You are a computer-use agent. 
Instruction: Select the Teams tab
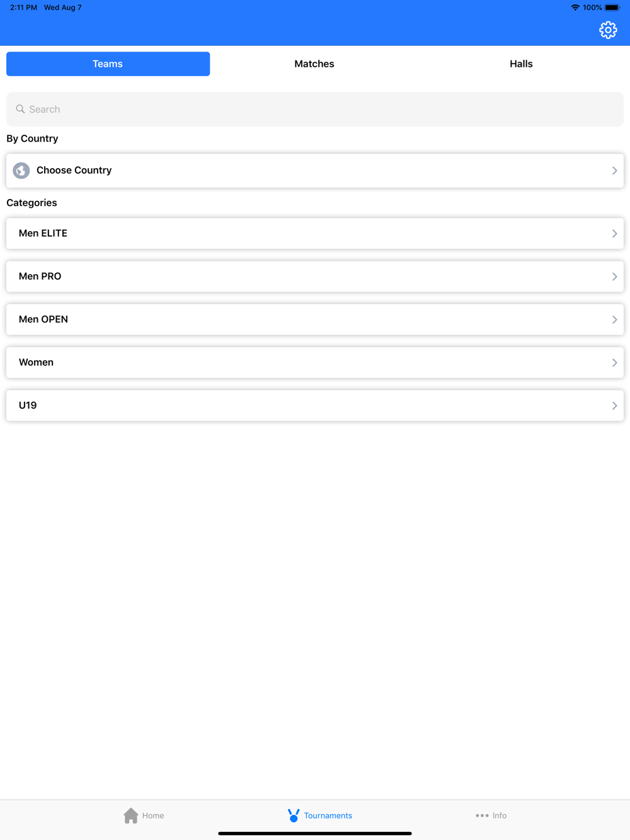(x=108, y=64)
